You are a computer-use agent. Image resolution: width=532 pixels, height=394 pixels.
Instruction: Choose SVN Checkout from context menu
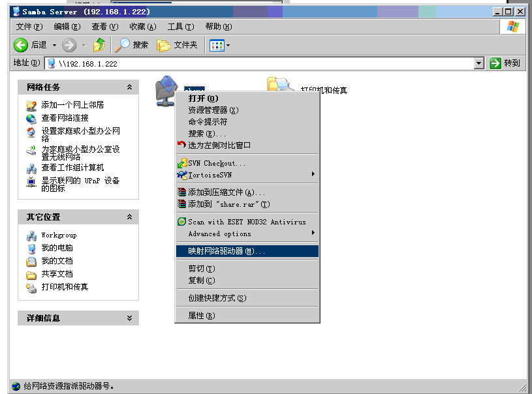pos(217,163)
